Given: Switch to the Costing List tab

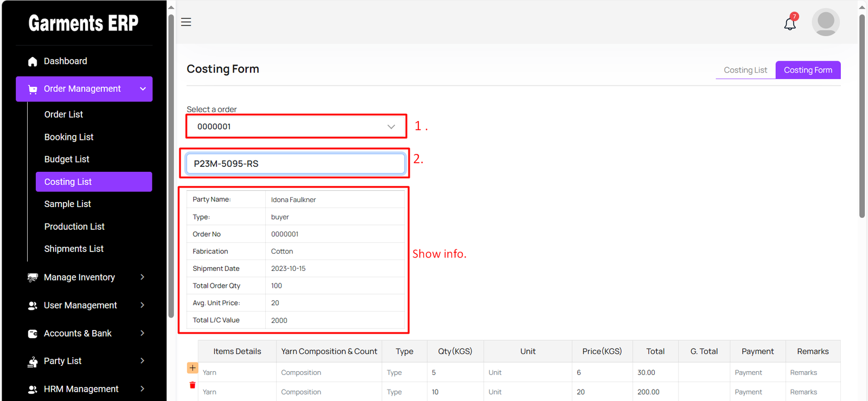Looking at the screenshot, I should pos(745,70).
